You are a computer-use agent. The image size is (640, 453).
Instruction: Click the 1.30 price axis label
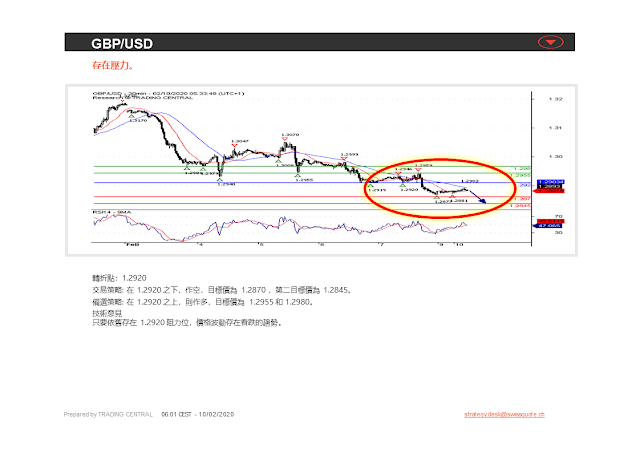click(555, 156)
